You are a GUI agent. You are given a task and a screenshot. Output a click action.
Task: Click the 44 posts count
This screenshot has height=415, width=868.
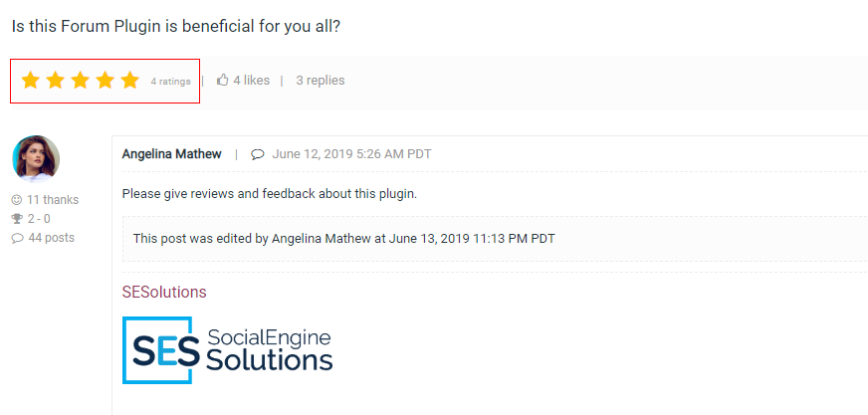click(51, 238)
